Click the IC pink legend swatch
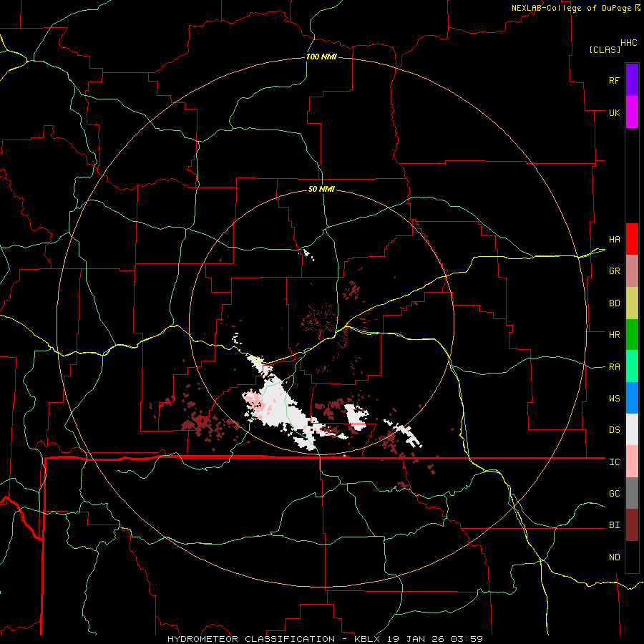The height and width of the screenshot is (644, 644). point(632,462)
